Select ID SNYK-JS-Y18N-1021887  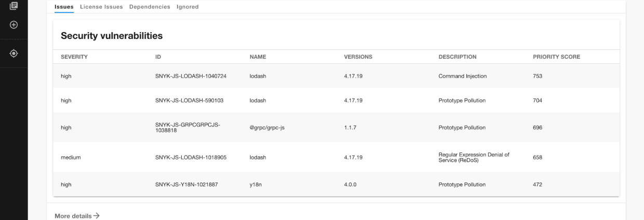pos(186,184)
